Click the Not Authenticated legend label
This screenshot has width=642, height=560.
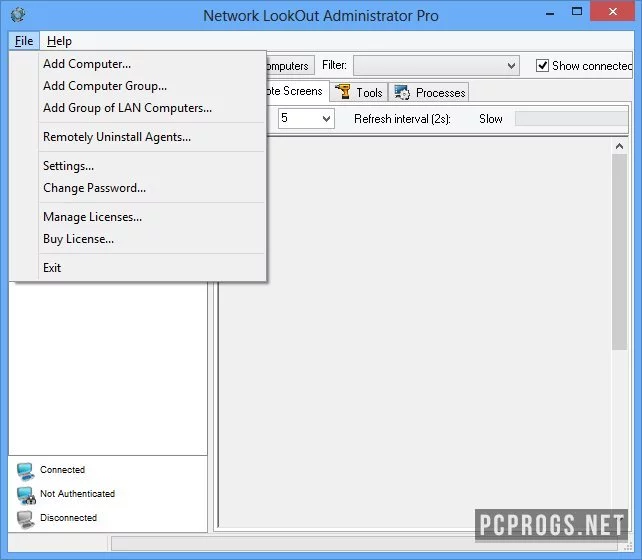click(x=77, y=494)
